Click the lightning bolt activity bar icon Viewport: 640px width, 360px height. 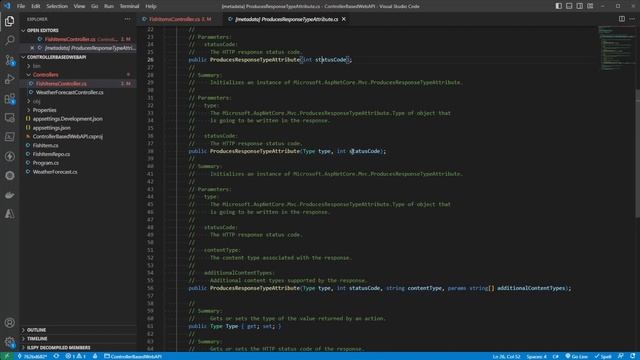tap(9, 156)
